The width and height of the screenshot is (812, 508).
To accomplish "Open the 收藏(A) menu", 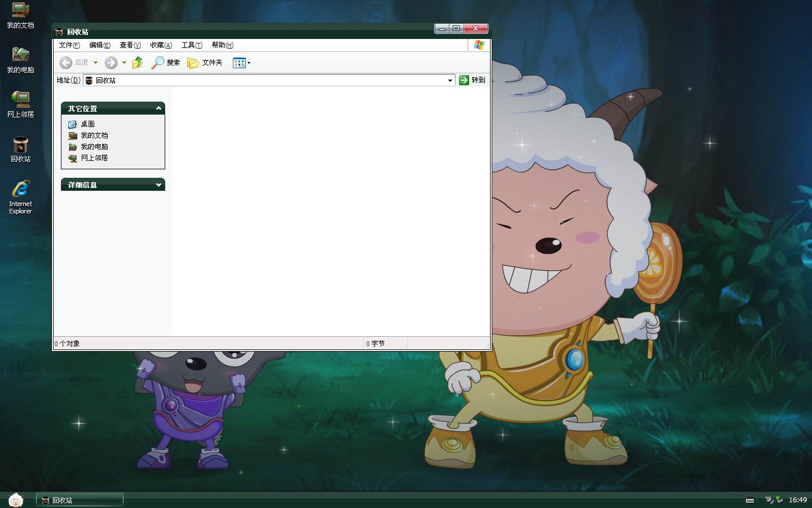I will pos(161,45).
